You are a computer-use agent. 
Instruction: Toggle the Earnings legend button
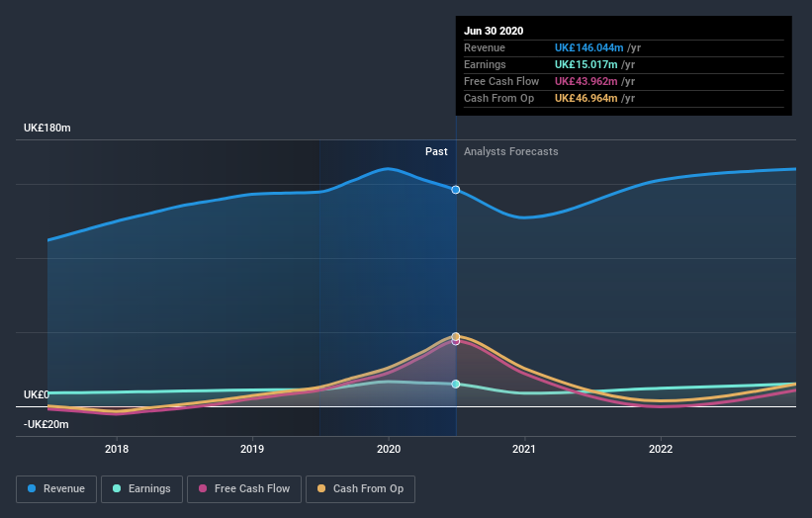pos(141,489)
